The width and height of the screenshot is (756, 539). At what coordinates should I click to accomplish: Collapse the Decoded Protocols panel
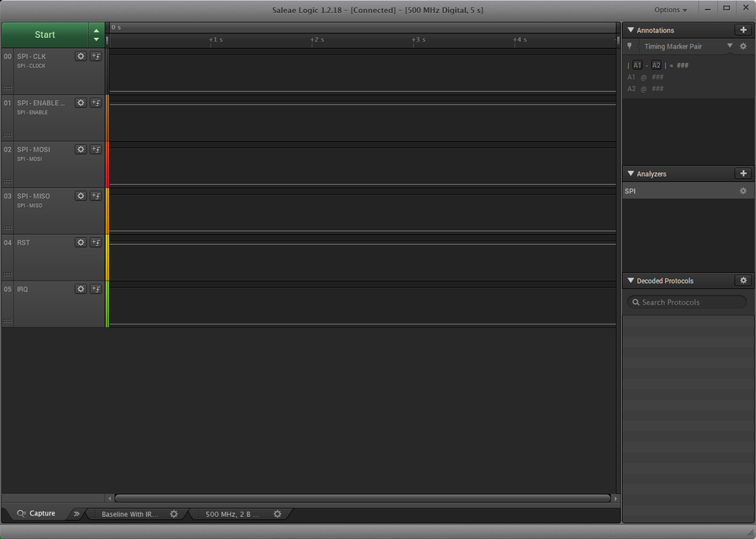click(631, 280)
